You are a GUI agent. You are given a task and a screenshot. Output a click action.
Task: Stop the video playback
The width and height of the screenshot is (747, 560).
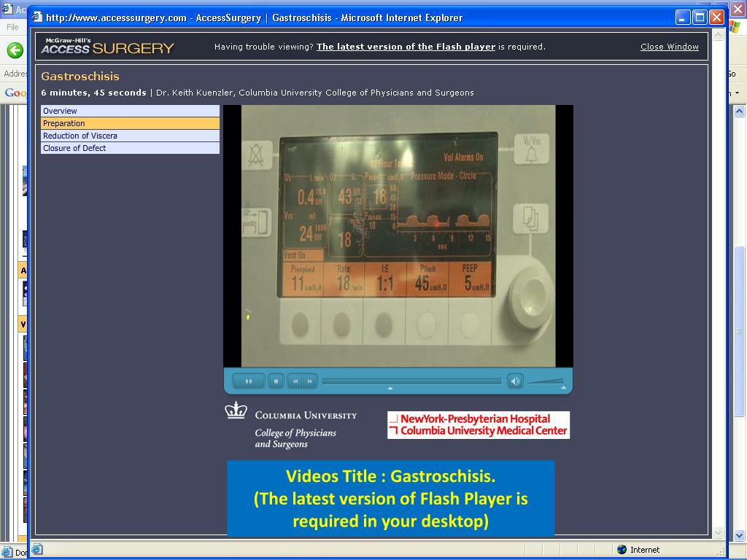276,381
